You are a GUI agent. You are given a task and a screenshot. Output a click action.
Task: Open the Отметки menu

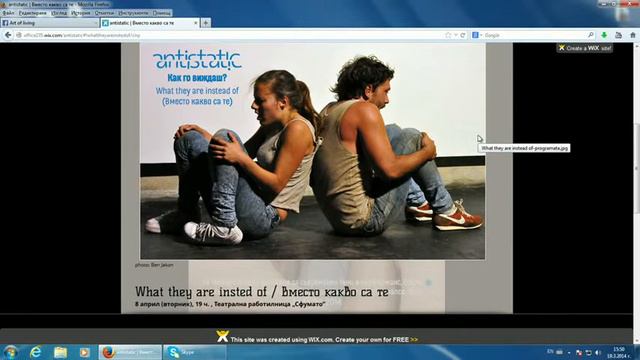tap(104, 13)
